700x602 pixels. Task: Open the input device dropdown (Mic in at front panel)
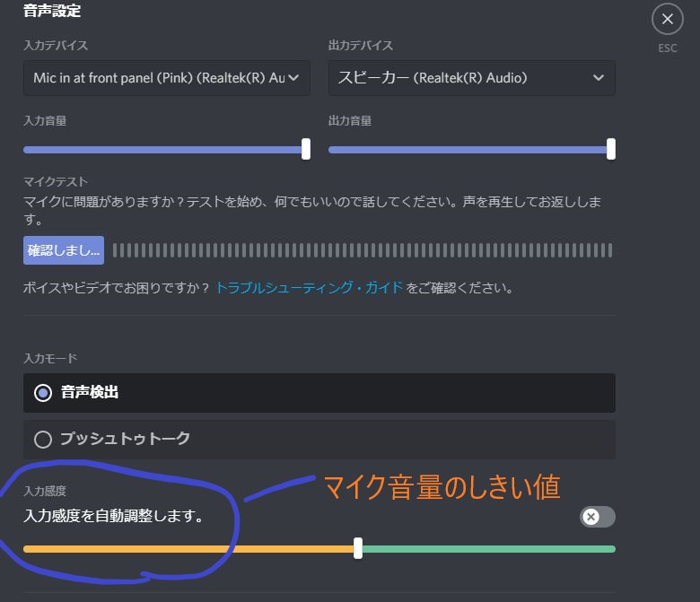[167, 78]
